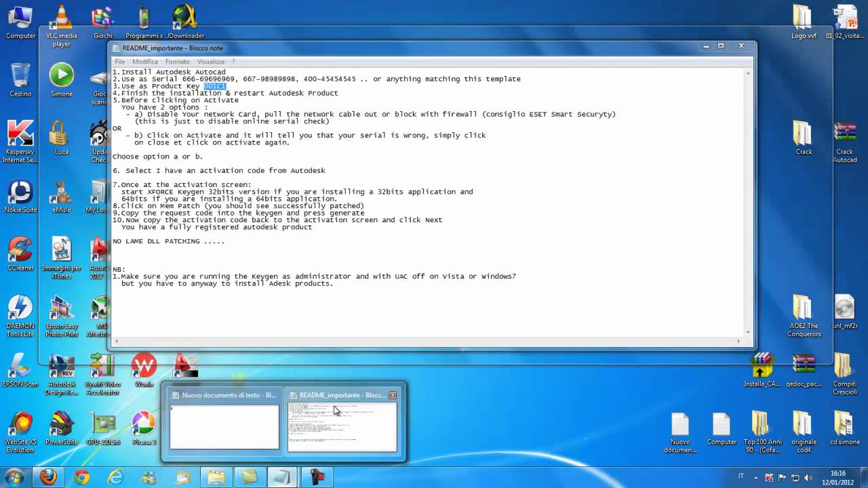The width and height of the screenshot is (868, 488).
Task: Open AOE2 The Conquerors folder
Action: pos(804,317)
